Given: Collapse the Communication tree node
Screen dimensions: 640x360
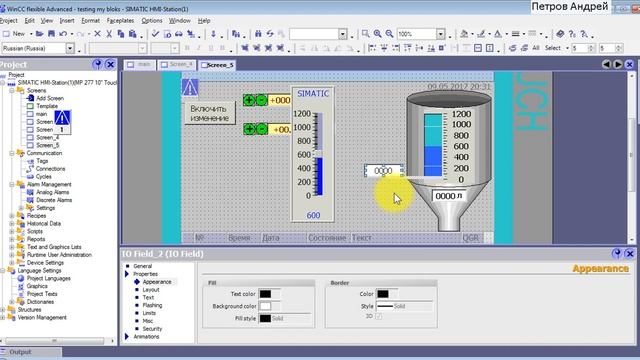Looking at the screenshot, I should [x=12, y=153].
